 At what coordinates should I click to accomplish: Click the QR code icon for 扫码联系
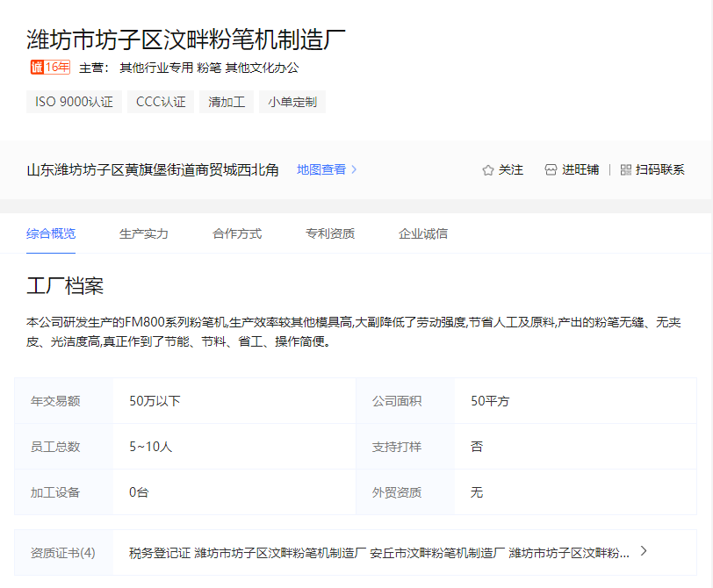click(626, 170)
